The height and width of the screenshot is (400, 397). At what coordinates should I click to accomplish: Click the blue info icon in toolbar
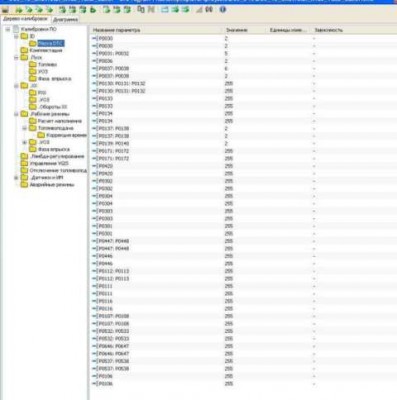tap(223, 10)
